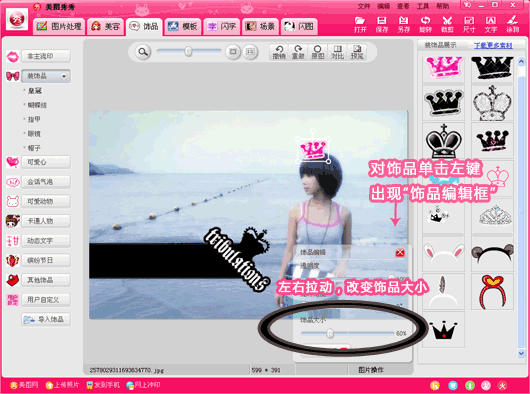Toggle the actual-size 1:1 view button
The width and height of the screenshot is (530, 394).
point(250,52)
